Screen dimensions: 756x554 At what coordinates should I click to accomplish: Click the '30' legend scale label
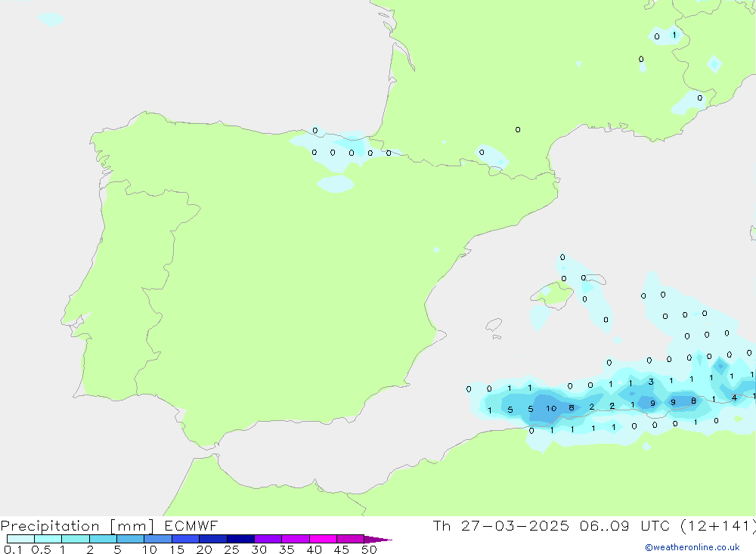tap(259, 549)
